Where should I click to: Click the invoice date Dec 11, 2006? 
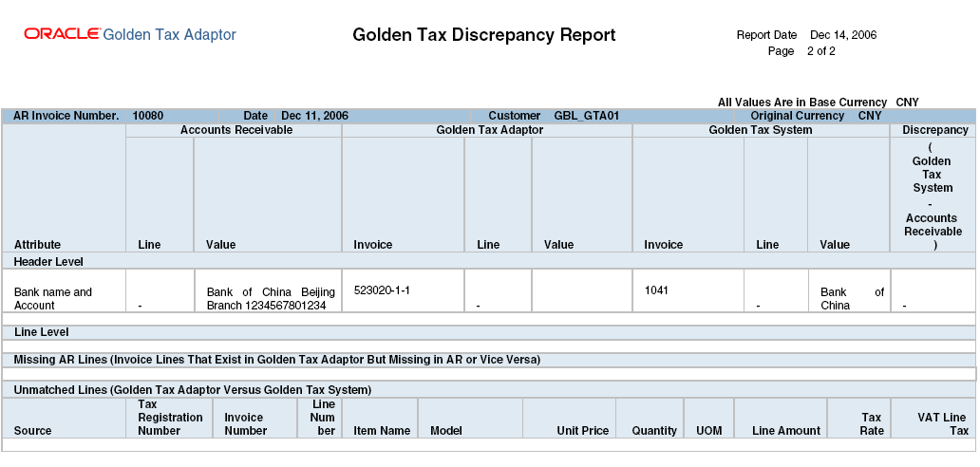coord(315,116)
